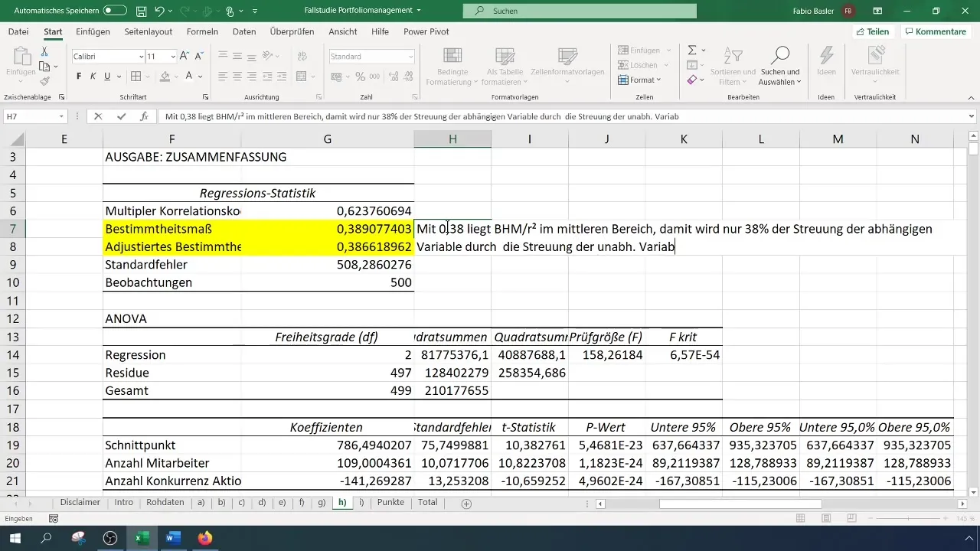
Task: Click the Copy icon in Zwischenablage
Action: tap(44, 67)
